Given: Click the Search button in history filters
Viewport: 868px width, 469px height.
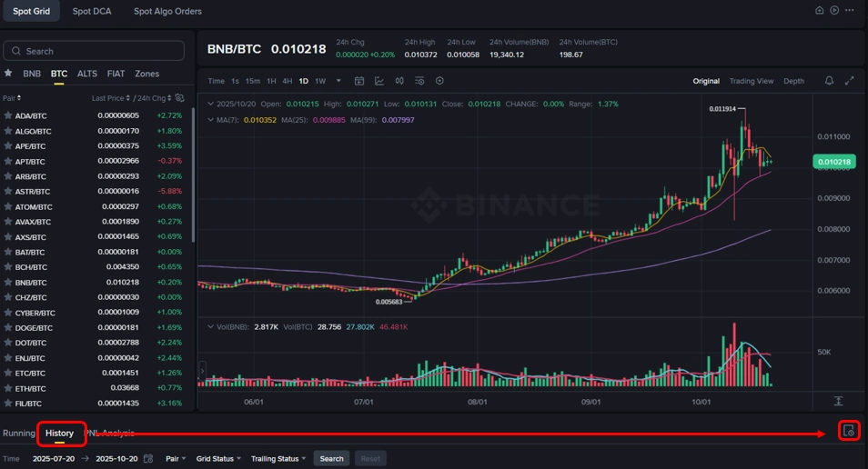Looking at the screenshot, I should click(x=331, y=458).
